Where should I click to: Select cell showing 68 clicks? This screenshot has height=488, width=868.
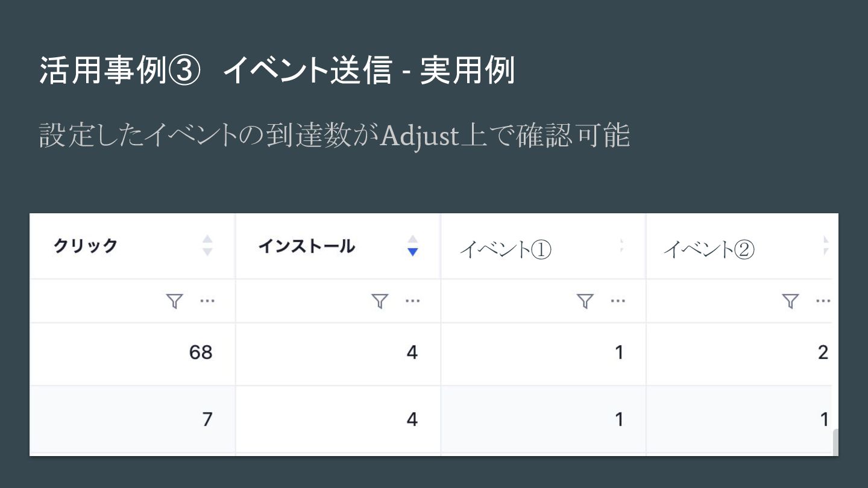click(132, 354)
